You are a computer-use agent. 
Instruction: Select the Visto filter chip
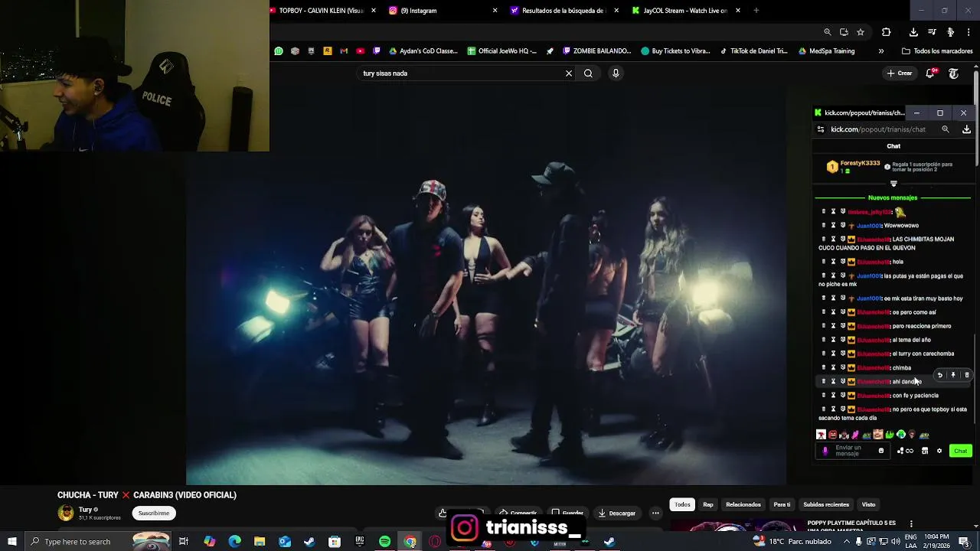click(x=868, y=504)
